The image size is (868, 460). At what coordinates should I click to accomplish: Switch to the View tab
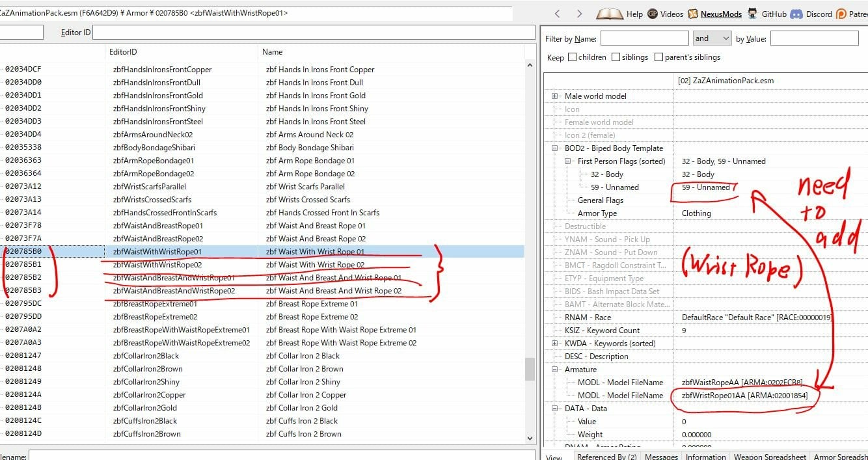[554, 456]
